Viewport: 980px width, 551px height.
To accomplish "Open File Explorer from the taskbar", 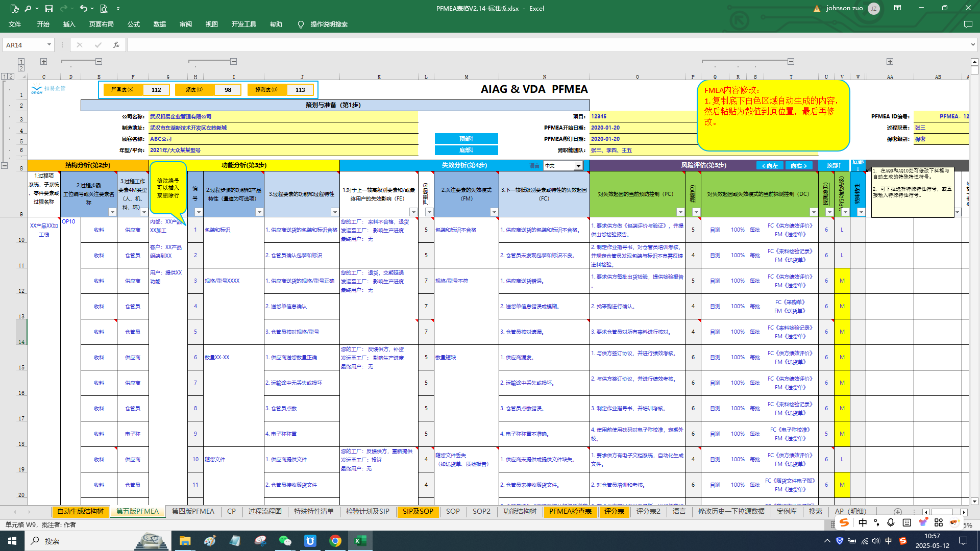I will [185, 541].
